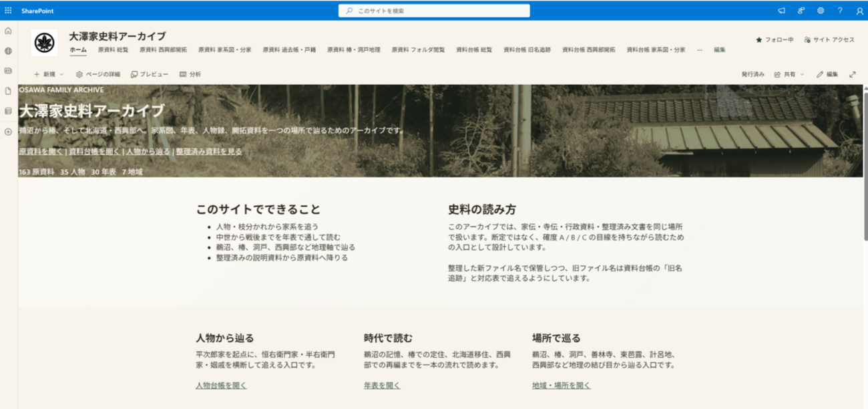868x409 pixels.
Task: Open the 資料台帳を開く hero link
Action: [95, 152]
